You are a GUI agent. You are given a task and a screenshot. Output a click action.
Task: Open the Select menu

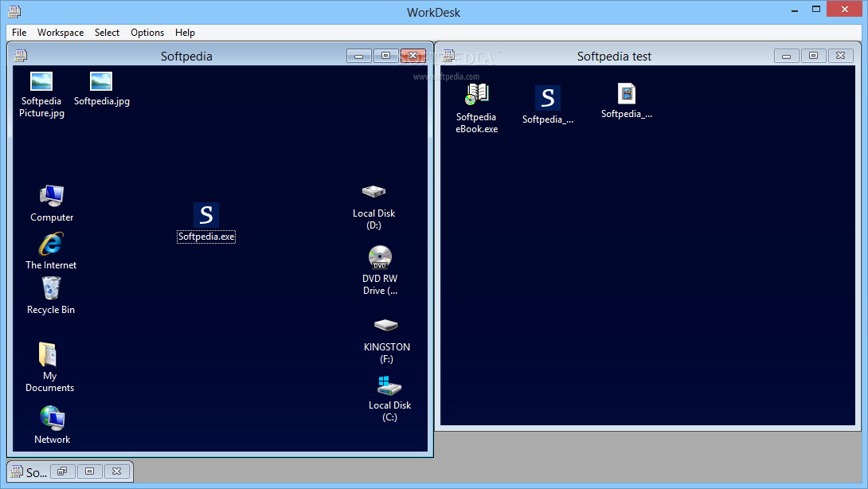tap(107, 33)
